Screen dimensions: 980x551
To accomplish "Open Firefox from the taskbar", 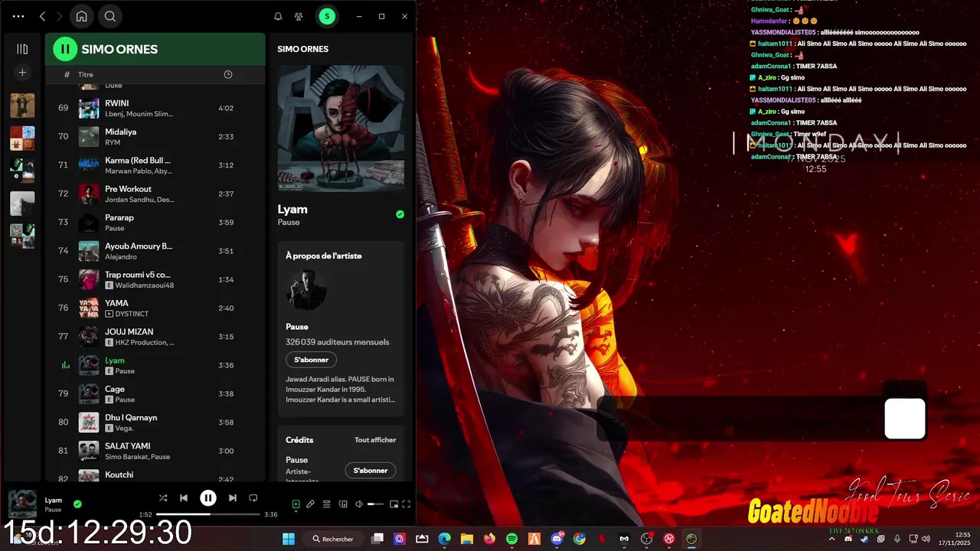I will [489, 539].
